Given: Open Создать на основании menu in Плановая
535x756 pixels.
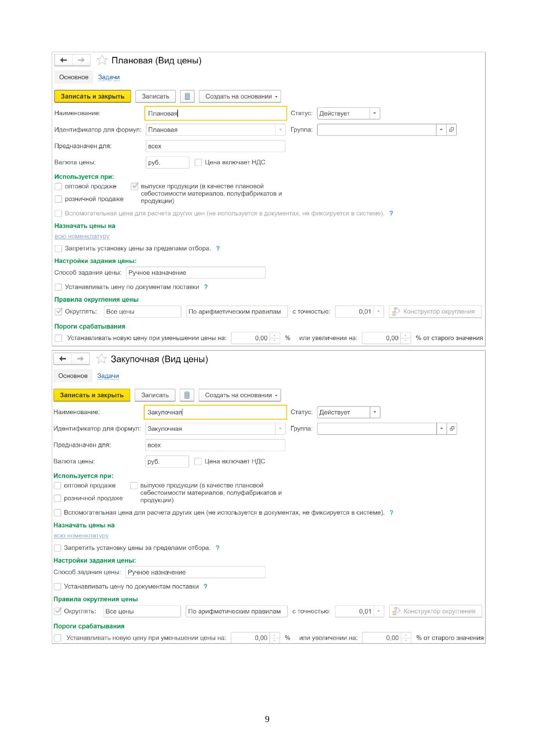Looking at the screenshot, I should pyautogui.click(x=240, y=97).
